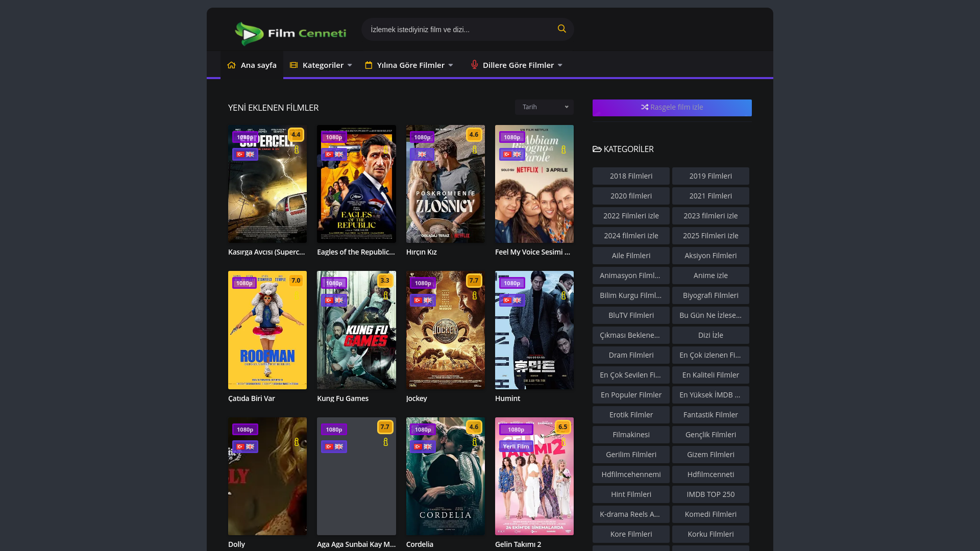Image resolution: width=980 pixels, height=551 pixels.
Task: Open the Dizi İzle category
Action: tap(710, 335)
